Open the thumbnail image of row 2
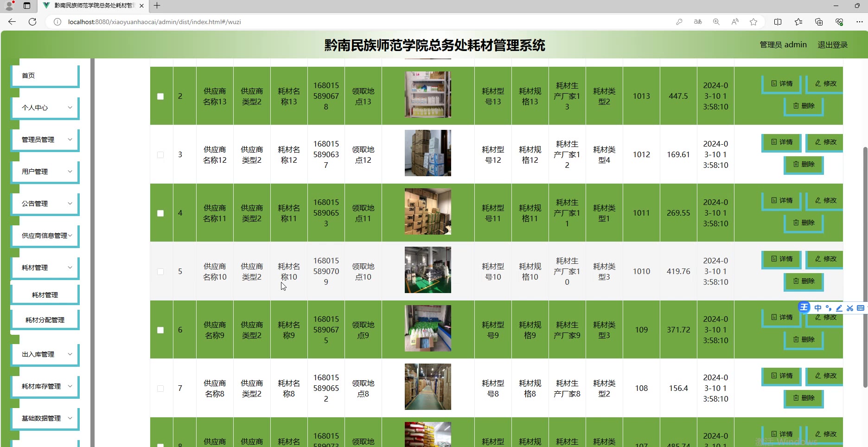This screenshot has width=868, height=447. [x=428, y=95]
